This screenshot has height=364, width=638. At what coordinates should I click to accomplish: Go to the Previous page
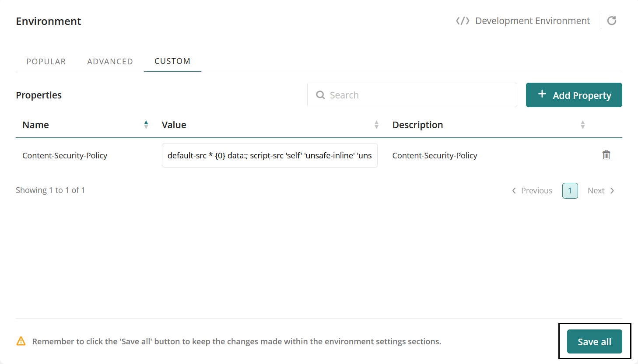click(x=532, y=191)
